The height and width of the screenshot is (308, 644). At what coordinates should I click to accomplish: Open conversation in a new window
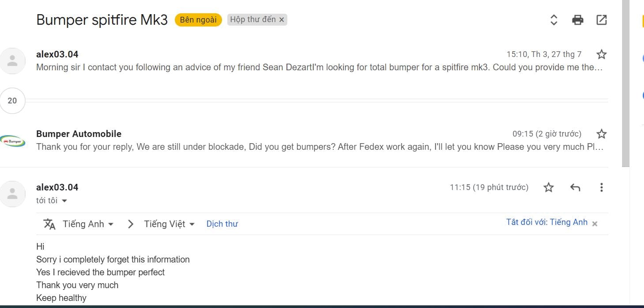(601, 20)
